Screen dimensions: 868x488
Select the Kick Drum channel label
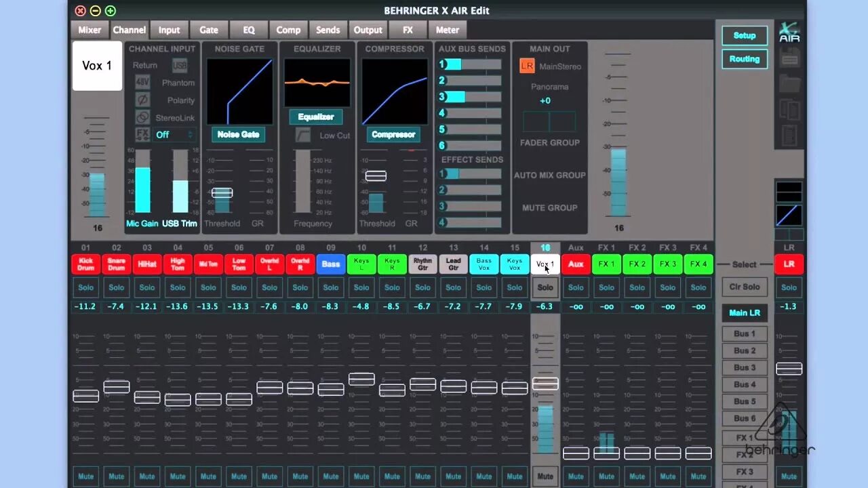[85, 264]
